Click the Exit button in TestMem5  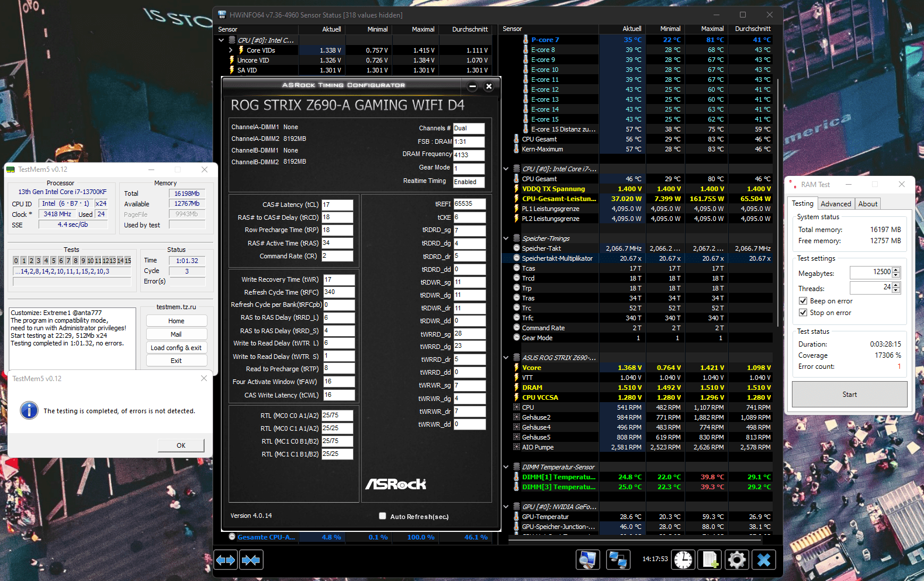pos(177,361)
